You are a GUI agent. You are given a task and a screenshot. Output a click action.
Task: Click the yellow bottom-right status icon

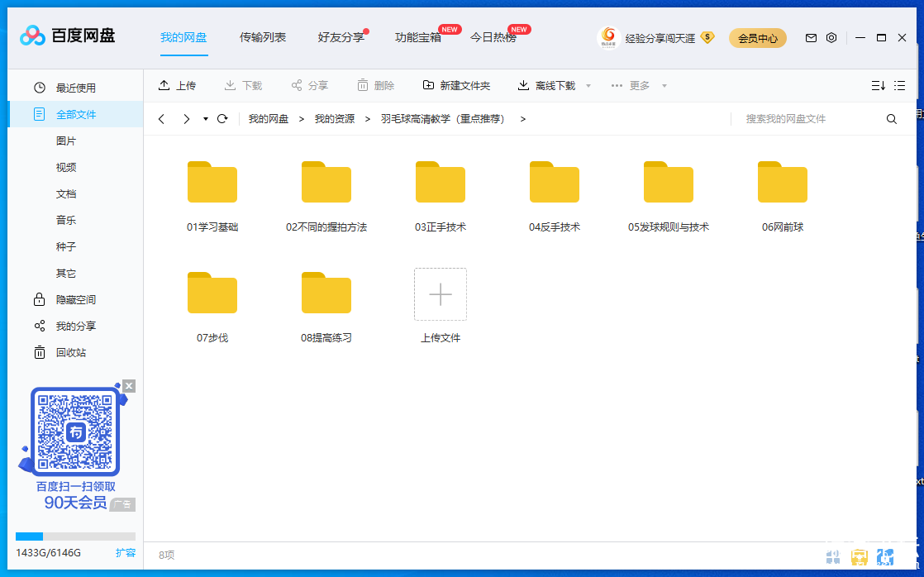pyautogui.click(x=860, y=556)
